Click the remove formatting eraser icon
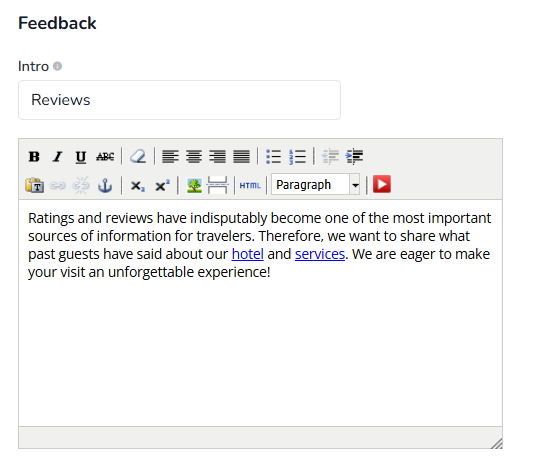Screen dimensions: 538x464 click(x=138, y=156)
